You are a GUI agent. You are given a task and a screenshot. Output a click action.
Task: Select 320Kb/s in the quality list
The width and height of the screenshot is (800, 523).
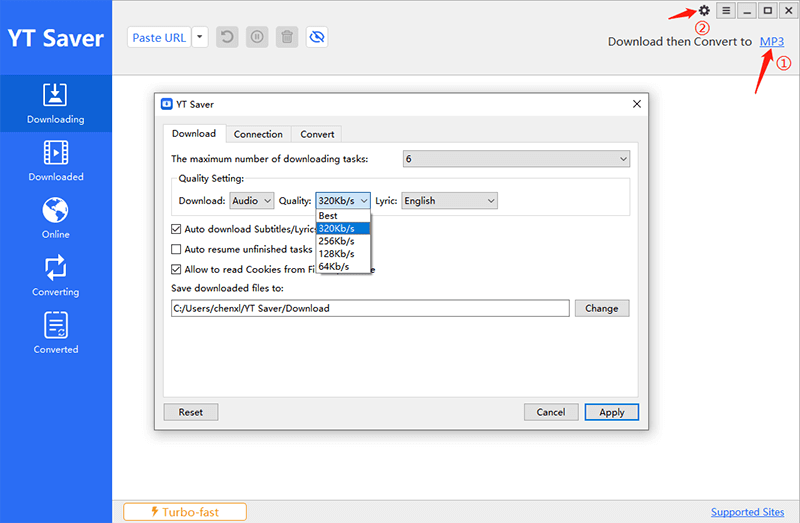coord(343,228)
